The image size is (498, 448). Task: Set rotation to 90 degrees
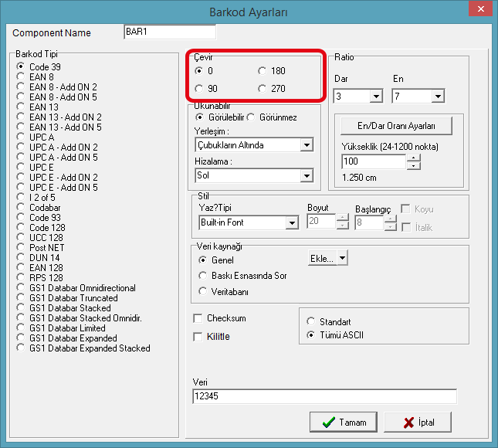(200, 89)
